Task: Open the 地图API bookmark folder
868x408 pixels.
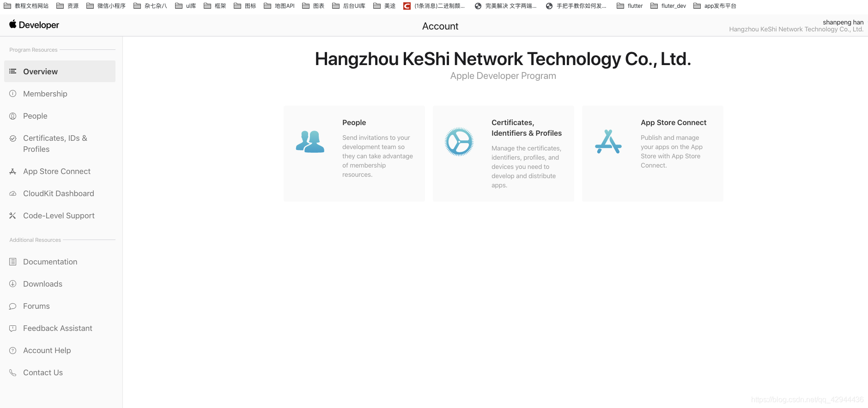Action: [x=279, y=6]
